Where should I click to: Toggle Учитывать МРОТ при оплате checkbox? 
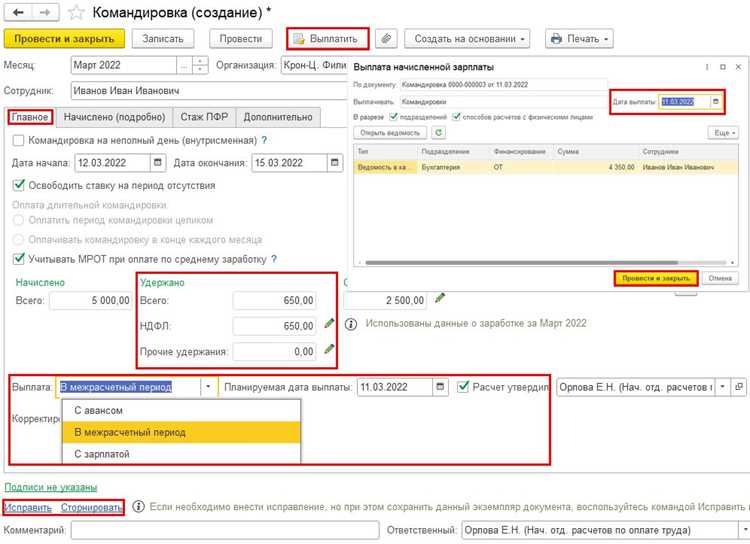tap(18, 259)
